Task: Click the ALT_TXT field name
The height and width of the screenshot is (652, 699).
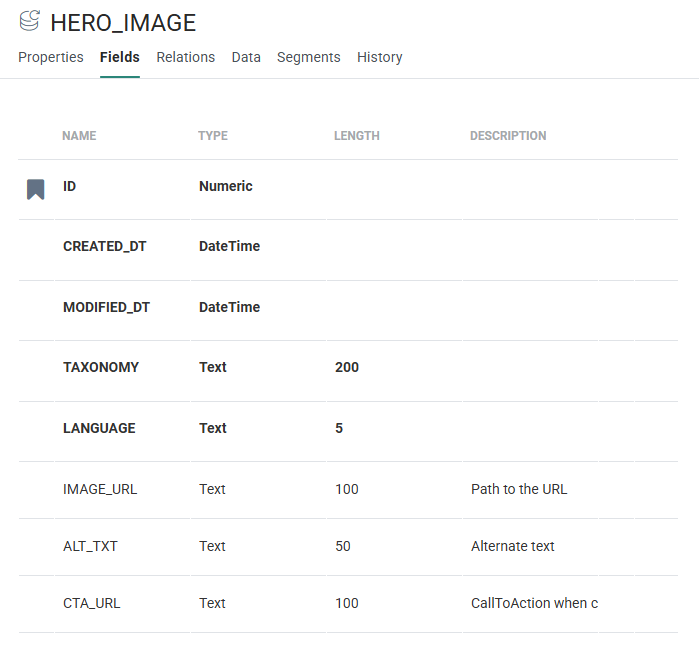Action: (x=93, y=546)
